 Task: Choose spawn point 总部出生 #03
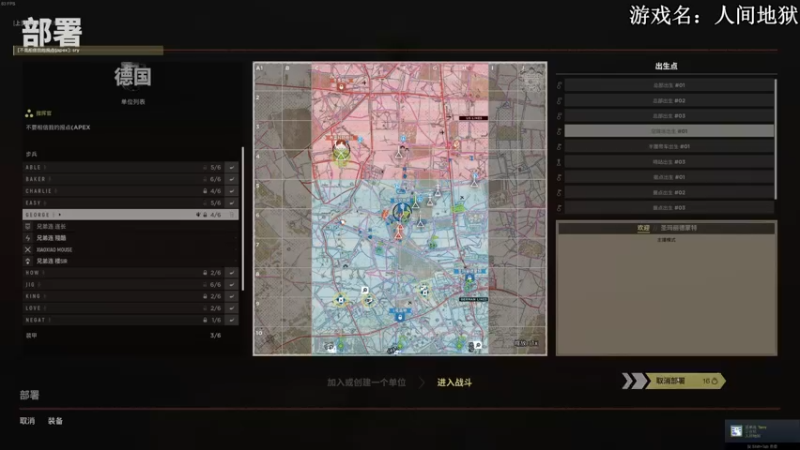(669, 116)
